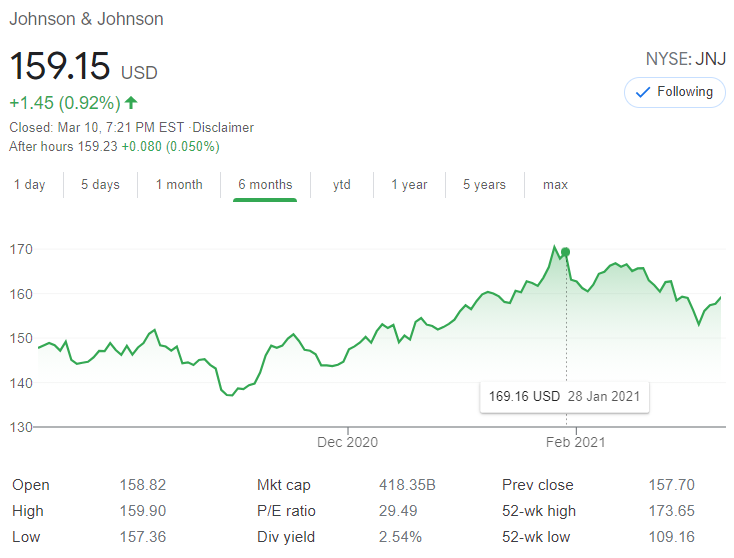Image resolution: width=734 pixels, height=558 pixels.
Task: Toggle the Following button for JNJ
Action: click(x=675, y=92)
